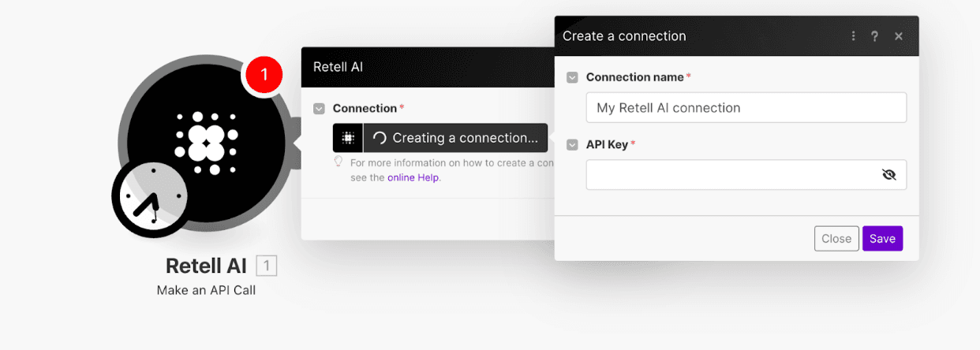Image resolution: width=980 pixels, height=350 pixels.
Task: Click the question mark help icon
Action: coord(874,36)
